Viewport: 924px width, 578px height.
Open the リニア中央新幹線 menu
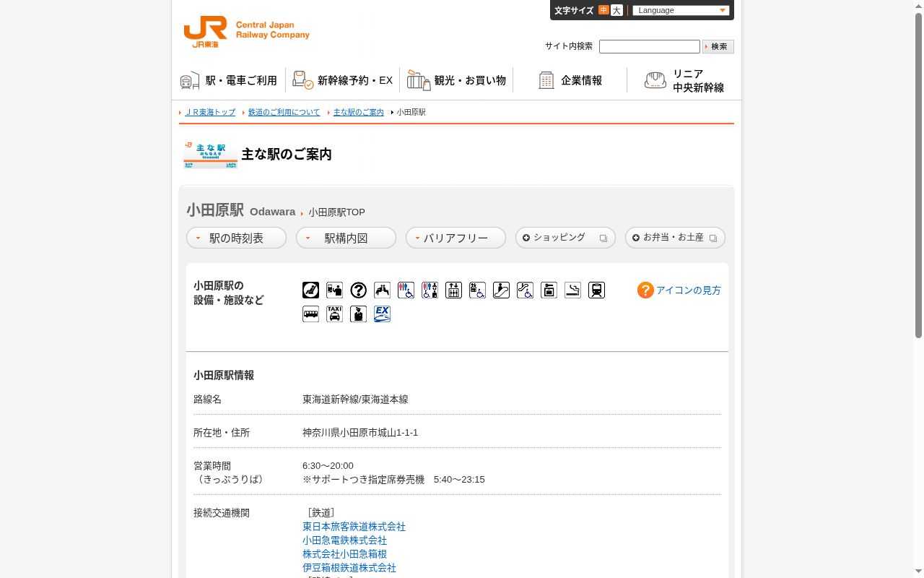(x=684, y=80)
